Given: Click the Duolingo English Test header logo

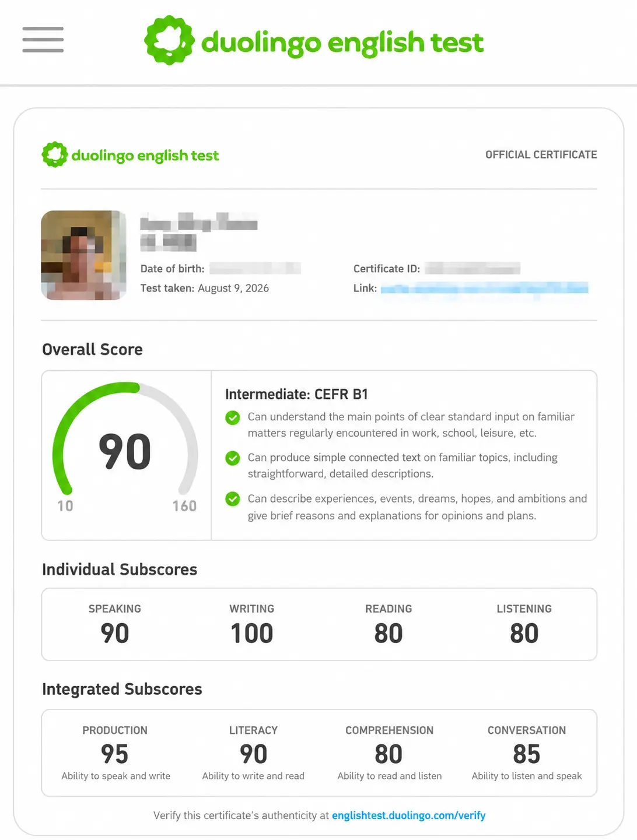Looking at the screenshot, I should (314, 41).
